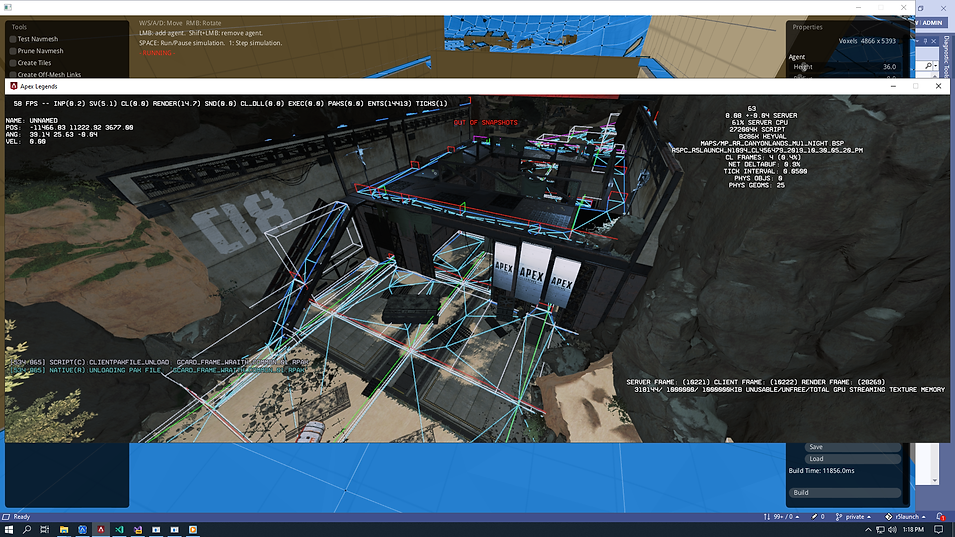Click the Build Time: 11856.0ms text

822,471
